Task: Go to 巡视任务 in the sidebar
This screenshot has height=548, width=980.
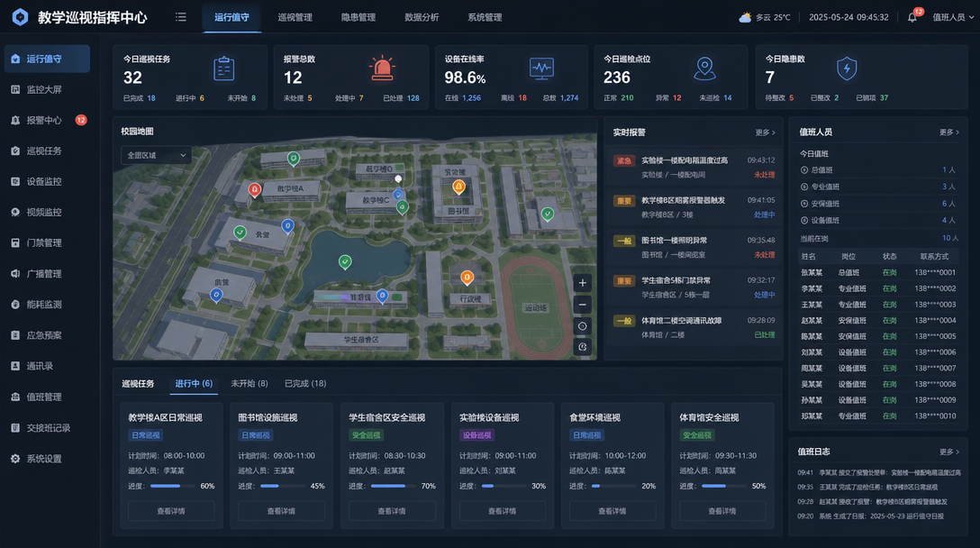Action: click(x=47, y=151)
